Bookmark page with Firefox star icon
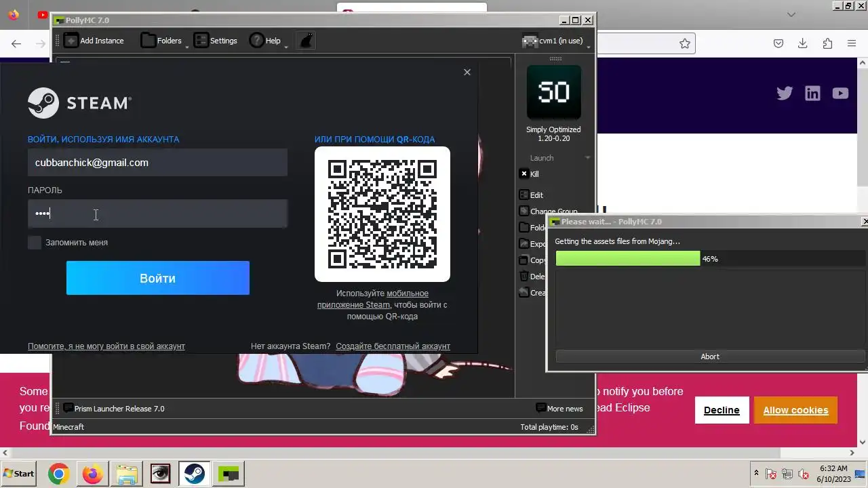Viewport: 868px width, 488px height. pyautogui.click(x=685, y=43)
